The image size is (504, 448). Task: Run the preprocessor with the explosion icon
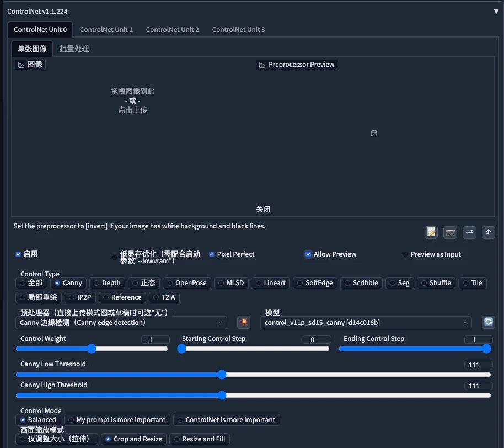(x=244, y=322)
